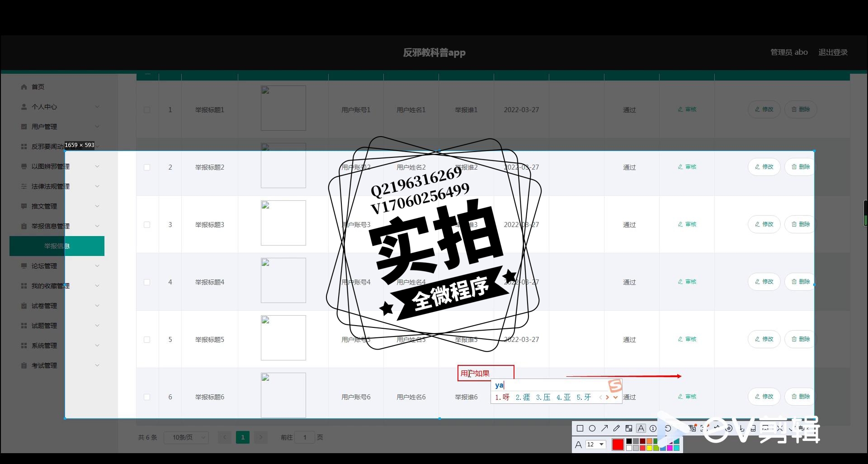Select the pencil freehand tool
The image size is (868, 464).
pos(617,428)
